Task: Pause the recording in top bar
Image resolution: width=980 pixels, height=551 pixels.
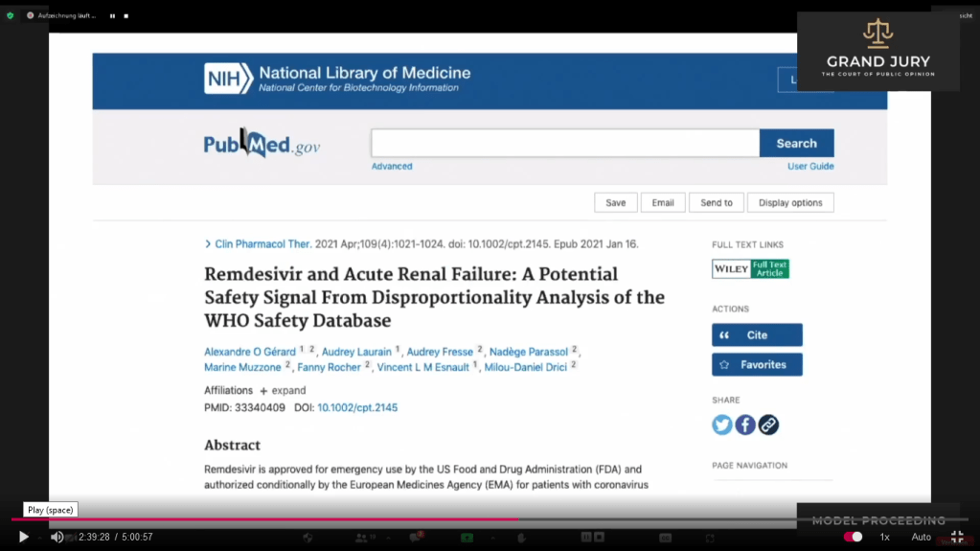Action: [112, 16]
